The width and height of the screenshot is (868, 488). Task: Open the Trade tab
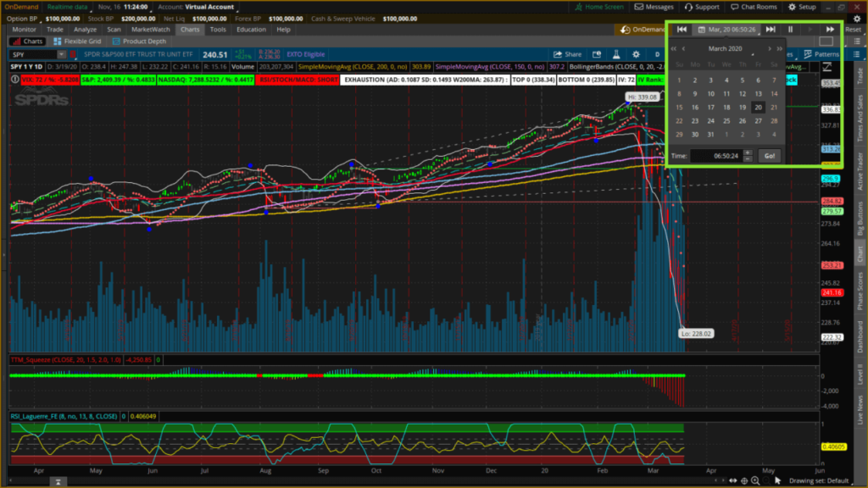pyautogui.click(x=55, y=30)
